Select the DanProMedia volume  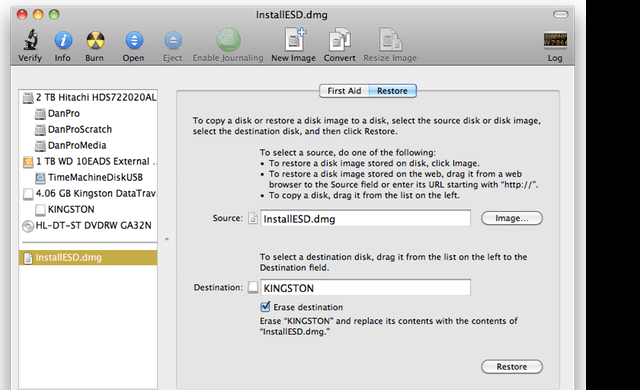tap(71, 146)
